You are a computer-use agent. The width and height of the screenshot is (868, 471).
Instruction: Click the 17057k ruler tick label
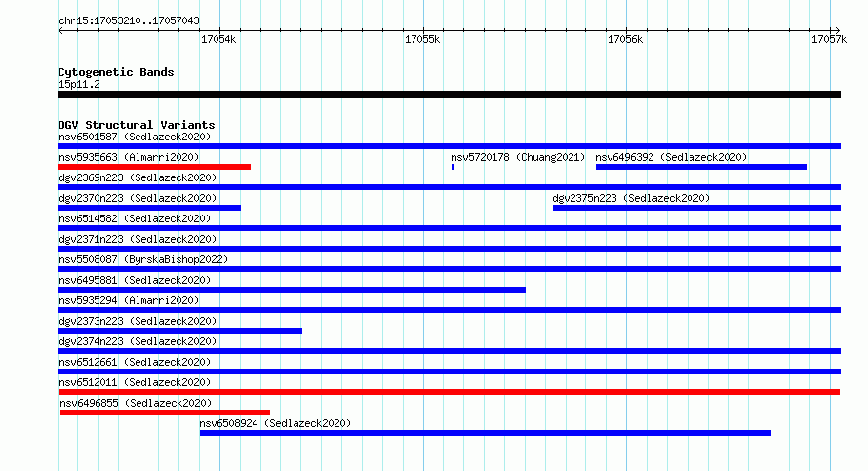[x=829, y=39]
